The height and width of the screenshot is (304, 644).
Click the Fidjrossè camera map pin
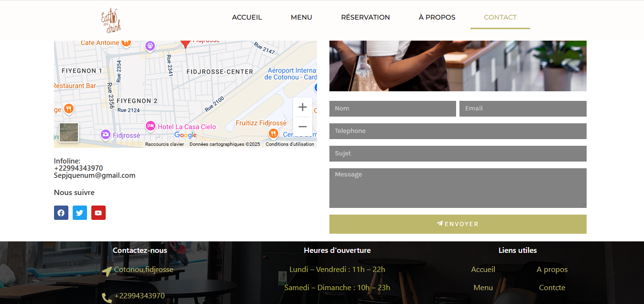tap(106, 135)
